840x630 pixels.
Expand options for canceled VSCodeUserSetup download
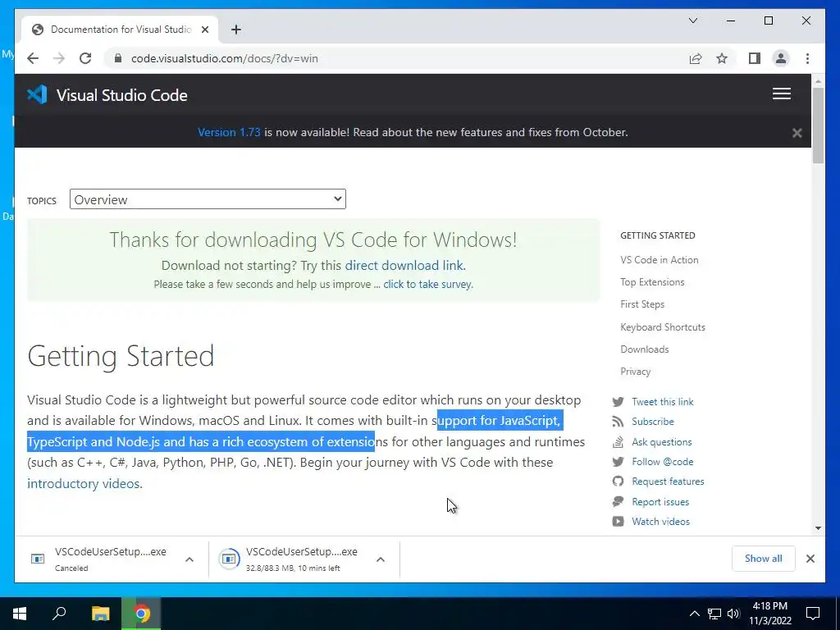pos(189,559)
